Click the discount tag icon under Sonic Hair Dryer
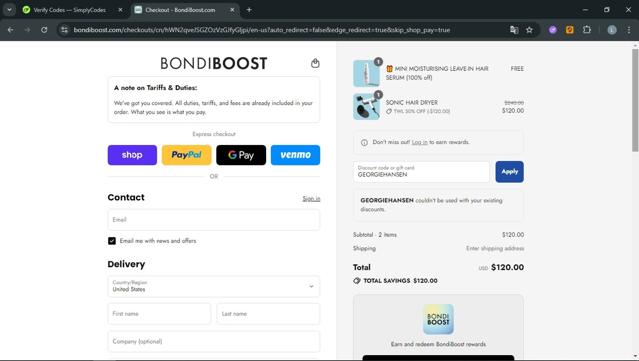This screenshot has width=639, height=361. tap(389, 111)
